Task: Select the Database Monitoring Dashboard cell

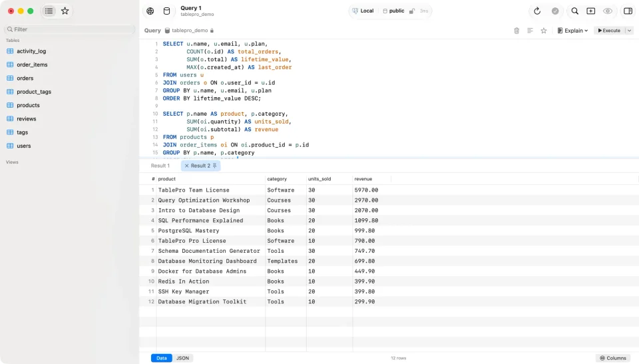Action: tap(211, 262)
